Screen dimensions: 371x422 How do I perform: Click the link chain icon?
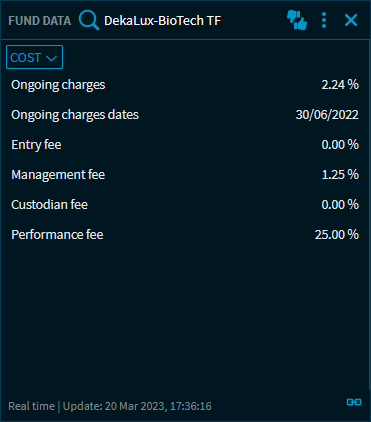[354, 402]
